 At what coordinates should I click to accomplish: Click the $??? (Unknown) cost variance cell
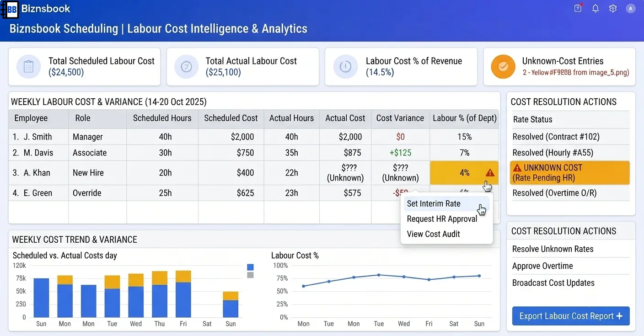tap(400, 173)
